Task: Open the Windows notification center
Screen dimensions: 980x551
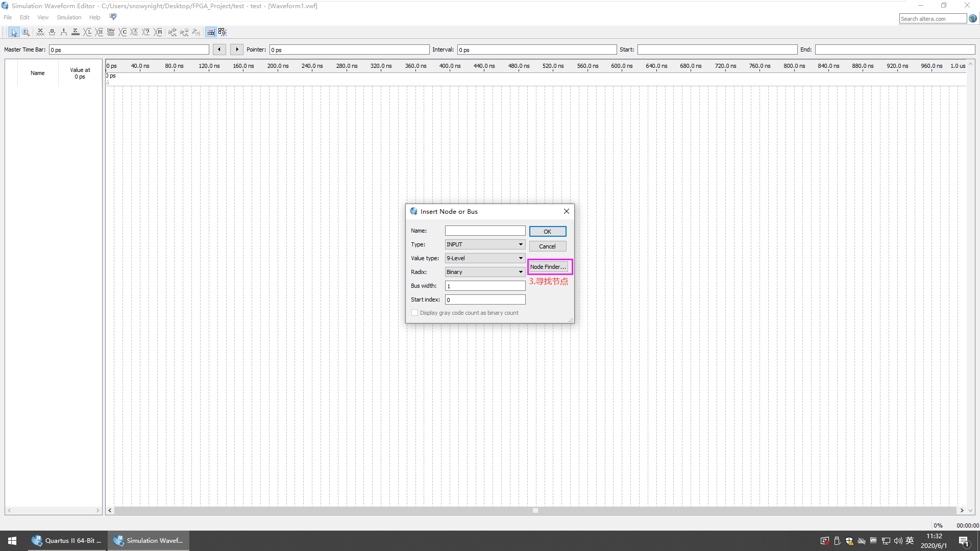Action: 964,541
